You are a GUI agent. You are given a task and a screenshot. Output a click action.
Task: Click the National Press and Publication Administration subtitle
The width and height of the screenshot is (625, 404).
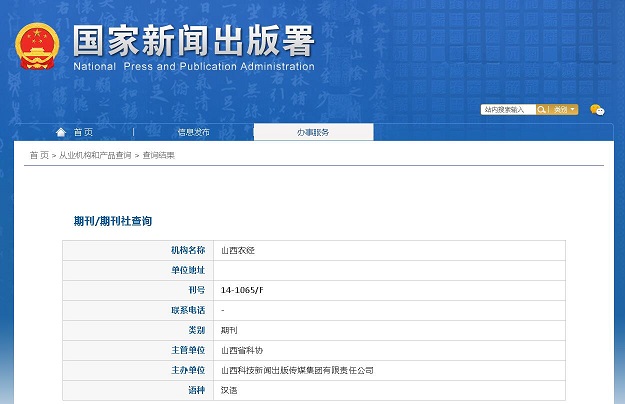coord(194,67)
